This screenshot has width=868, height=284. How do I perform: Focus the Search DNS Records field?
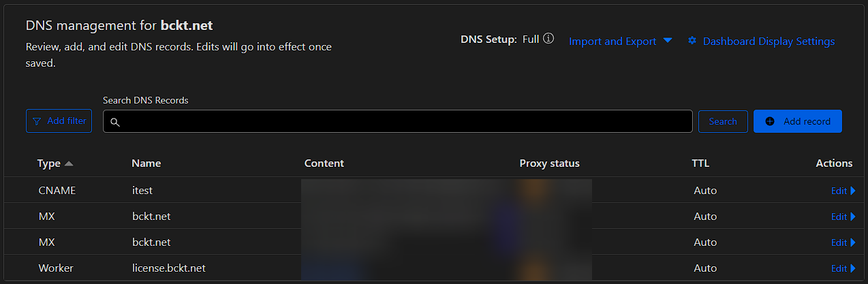402,121
